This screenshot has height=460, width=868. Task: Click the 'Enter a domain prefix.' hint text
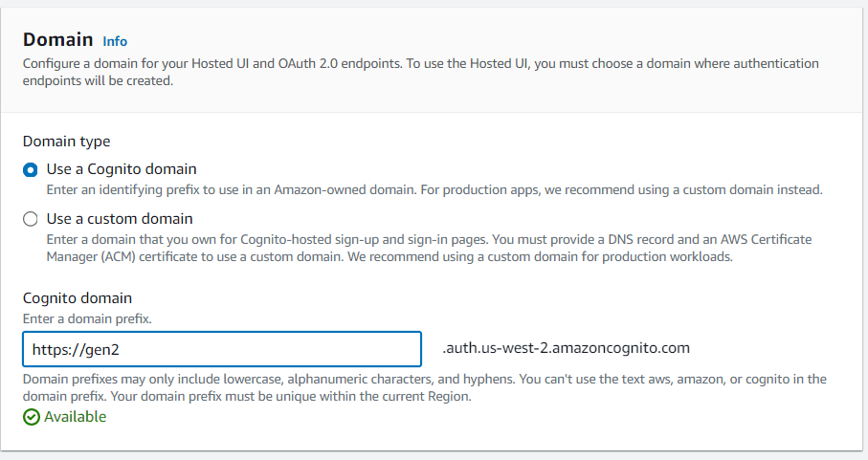(87, 319)
